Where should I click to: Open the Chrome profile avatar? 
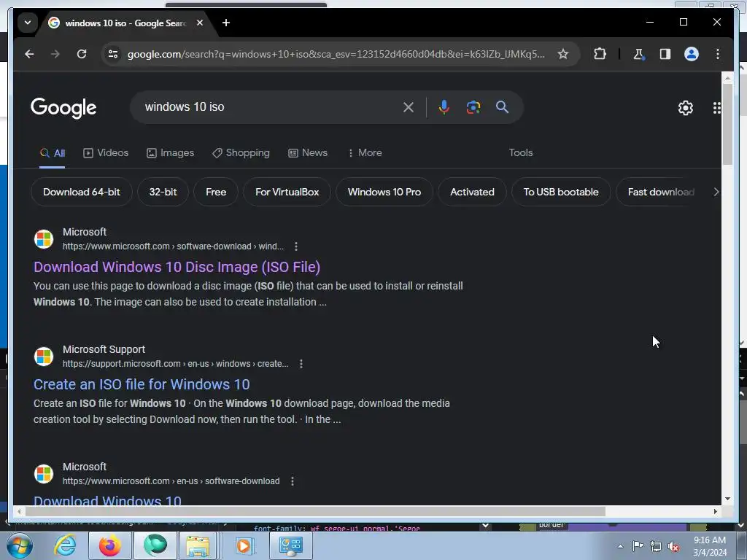pyautogui.click(x=692, y=54)
